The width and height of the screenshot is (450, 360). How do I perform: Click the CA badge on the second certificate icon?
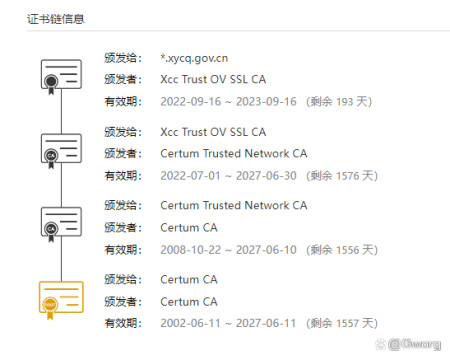point(51,157)
